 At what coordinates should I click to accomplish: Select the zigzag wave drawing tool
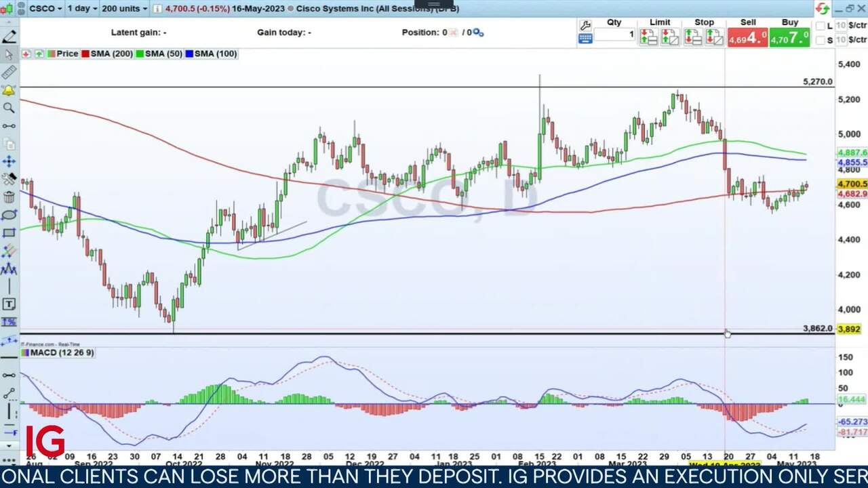9,269
